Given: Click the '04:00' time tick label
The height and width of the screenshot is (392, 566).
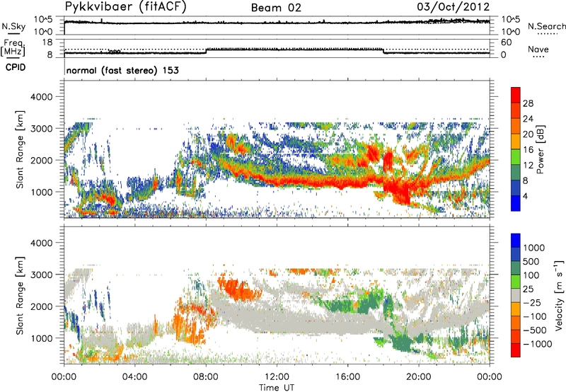Looking at the screenshot, I should coord(134,377).
